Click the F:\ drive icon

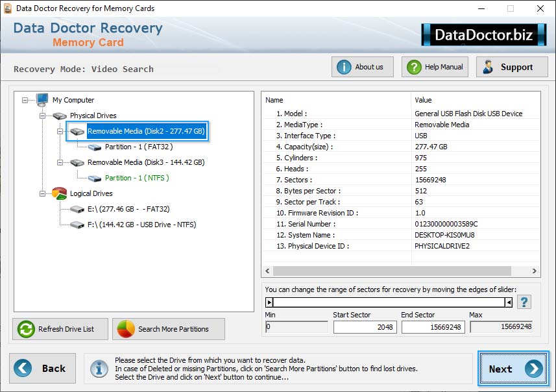(x=77, y=225)
